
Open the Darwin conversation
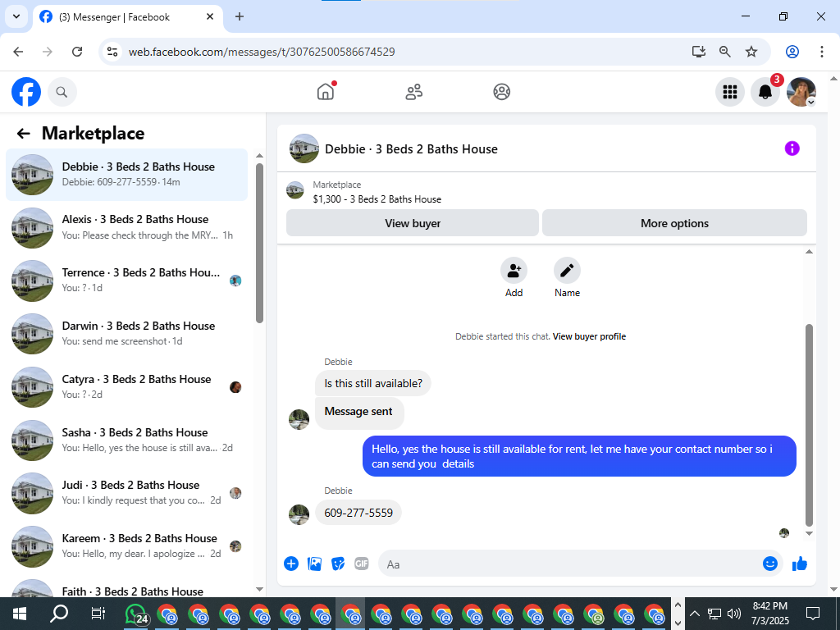[x=127, y=334]
